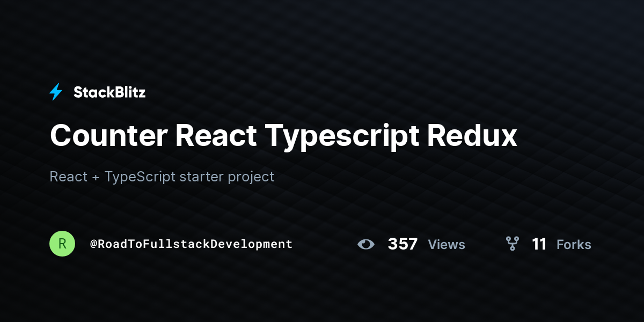Select the StackBlitz wordmark text
The height and width of the screenshot is (322, 644).
coord(109,92)
